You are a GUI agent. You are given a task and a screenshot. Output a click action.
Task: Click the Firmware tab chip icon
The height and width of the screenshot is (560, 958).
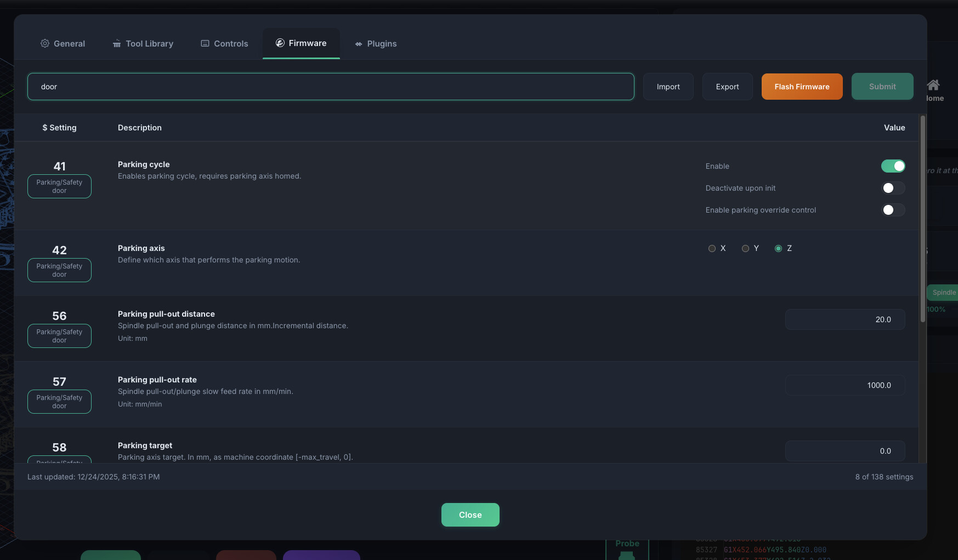click(x=280, y=43)
